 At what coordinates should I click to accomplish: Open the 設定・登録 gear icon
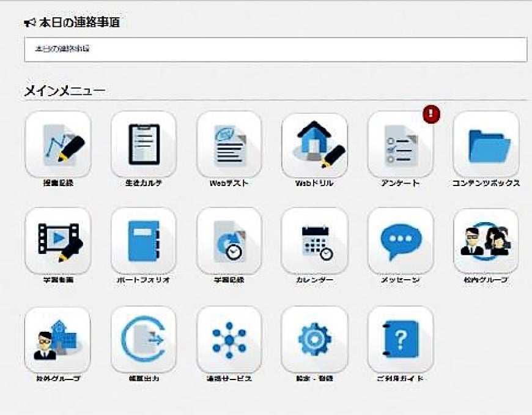(314, 340)
